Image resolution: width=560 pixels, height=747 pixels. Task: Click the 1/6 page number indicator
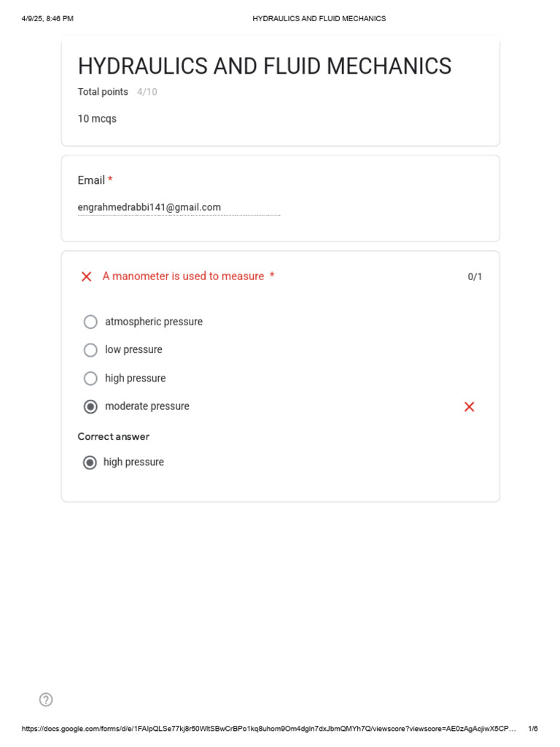533,729
